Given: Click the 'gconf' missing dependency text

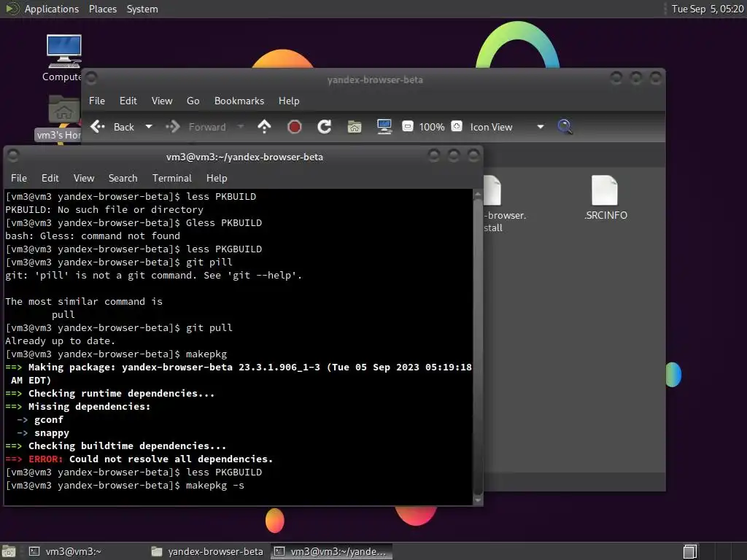Looking at the screenshot, I should coord(49,419).
